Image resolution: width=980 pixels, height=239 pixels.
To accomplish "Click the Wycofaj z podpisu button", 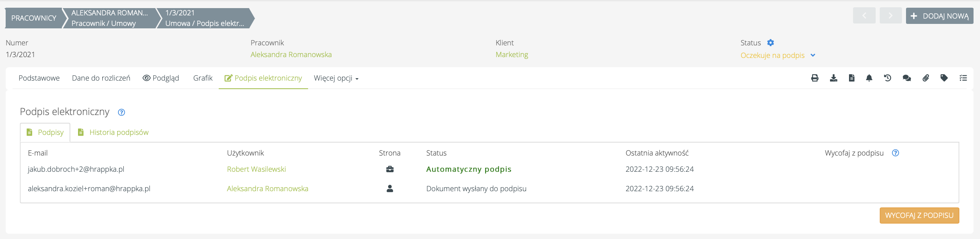I will (x=919, y=216).
